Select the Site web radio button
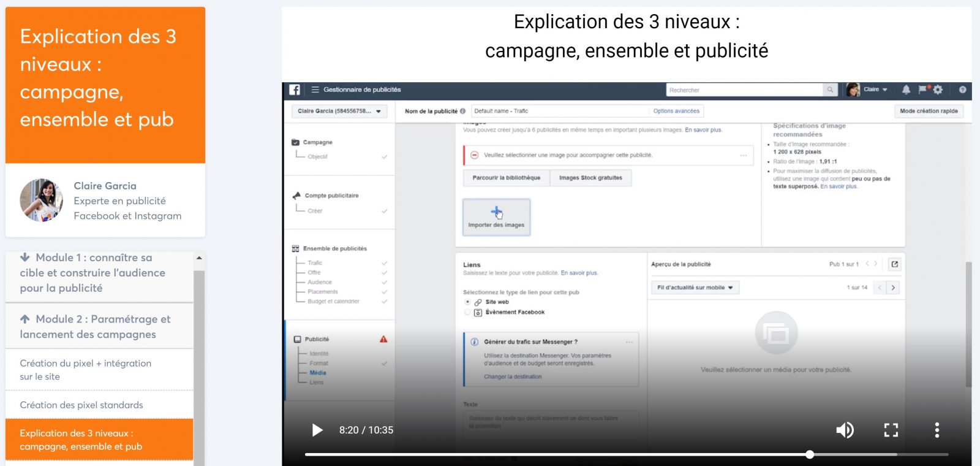Viewport: 980px width, 466px height. tap(468, 302)
